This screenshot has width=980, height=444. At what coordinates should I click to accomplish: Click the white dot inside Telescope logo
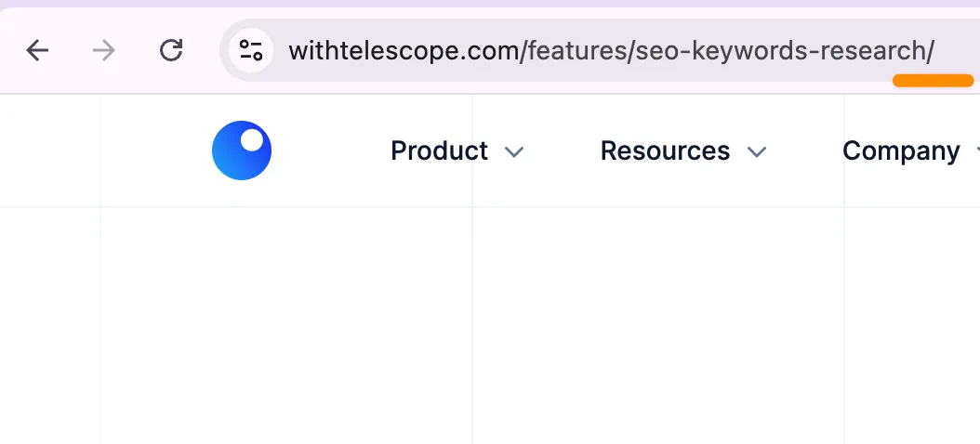pos(252,140)
